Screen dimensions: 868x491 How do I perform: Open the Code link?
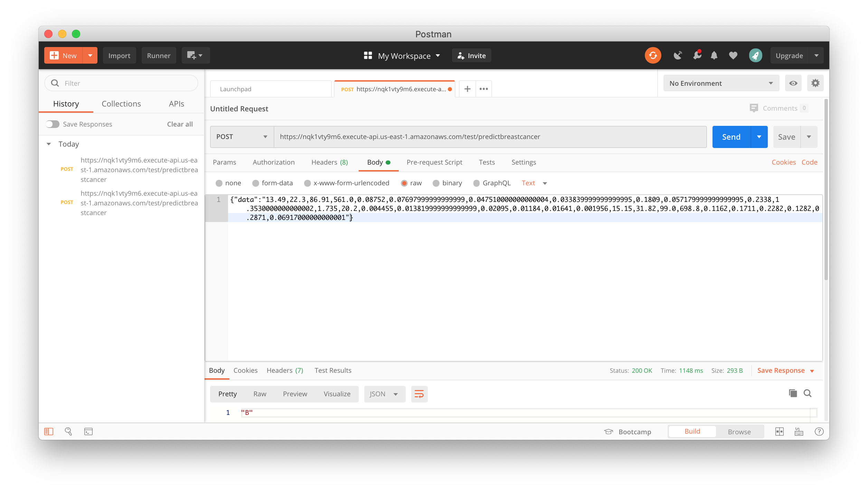[x=809, y=162]
